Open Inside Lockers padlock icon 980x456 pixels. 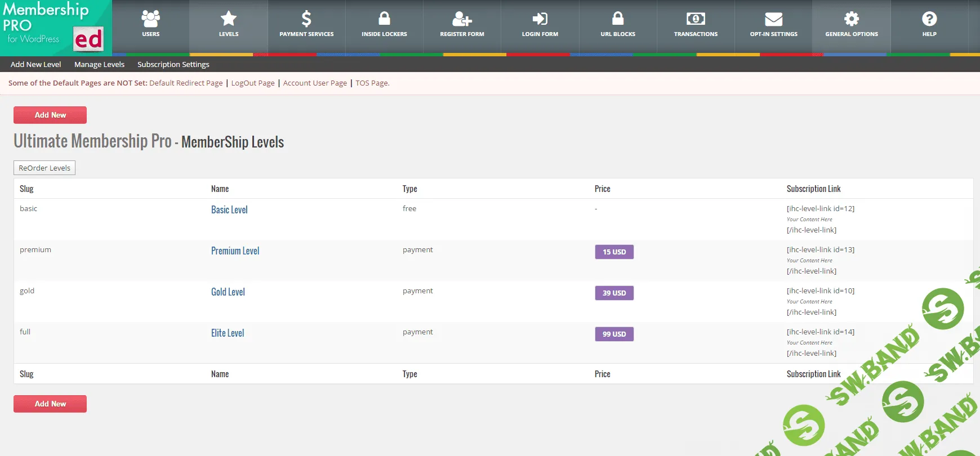pyautogui.click(x=384, y=19)
